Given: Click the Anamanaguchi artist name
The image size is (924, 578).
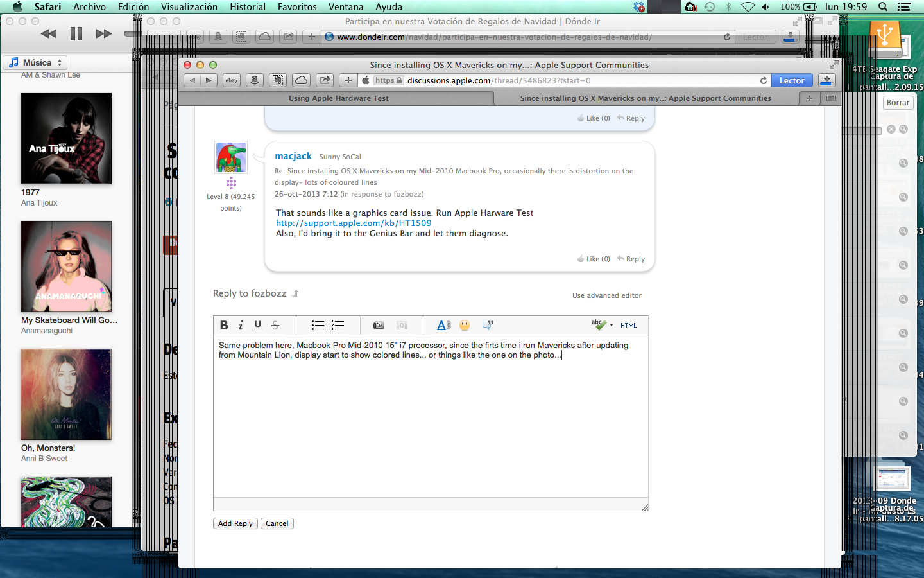Looking at the screenshot, I should click(x=47, y=331).
